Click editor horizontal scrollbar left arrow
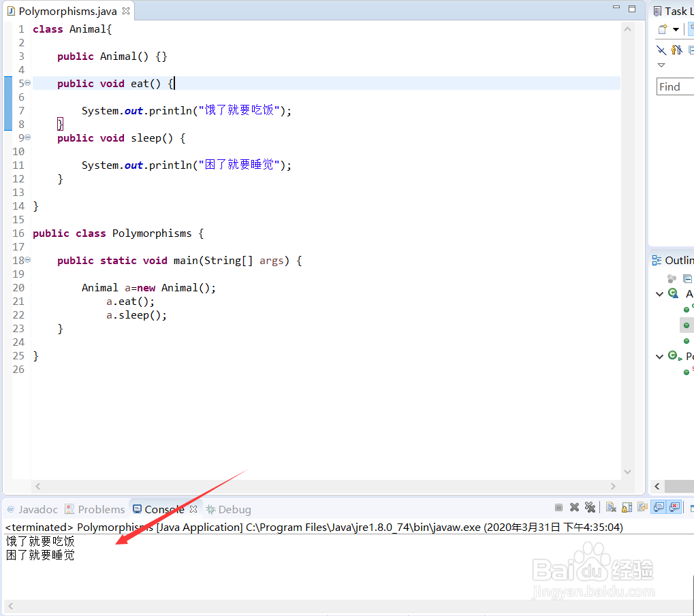 [x=38, y=486]
